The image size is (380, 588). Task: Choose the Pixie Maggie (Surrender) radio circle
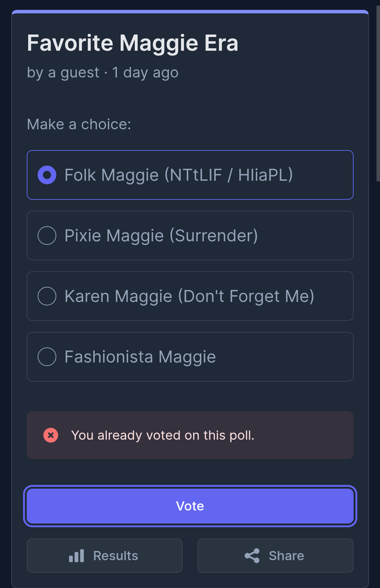47,236
